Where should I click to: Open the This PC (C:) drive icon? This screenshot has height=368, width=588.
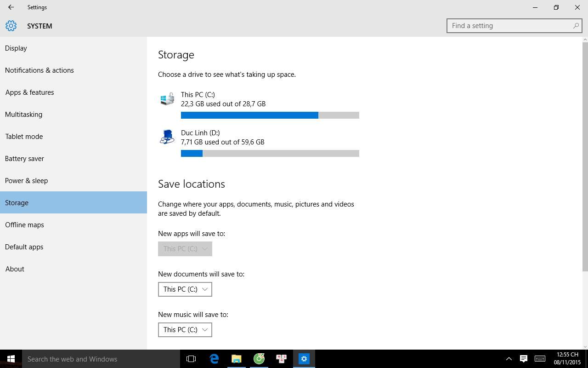pyautogui.click(x=167, y=99)
